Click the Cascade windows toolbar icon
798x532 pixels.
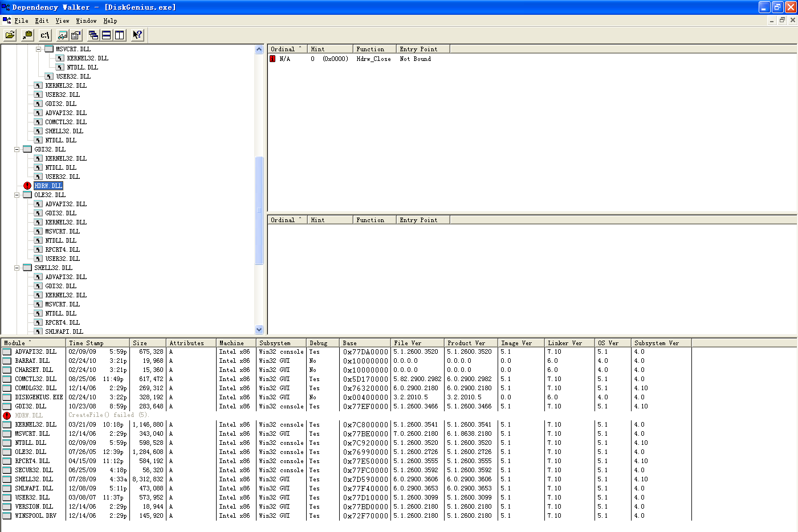click(x=93, y=35)
